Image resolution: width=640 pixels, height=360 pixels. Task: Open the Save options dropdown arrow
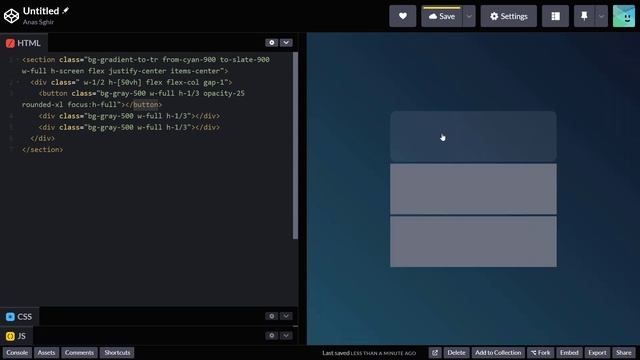469,16
